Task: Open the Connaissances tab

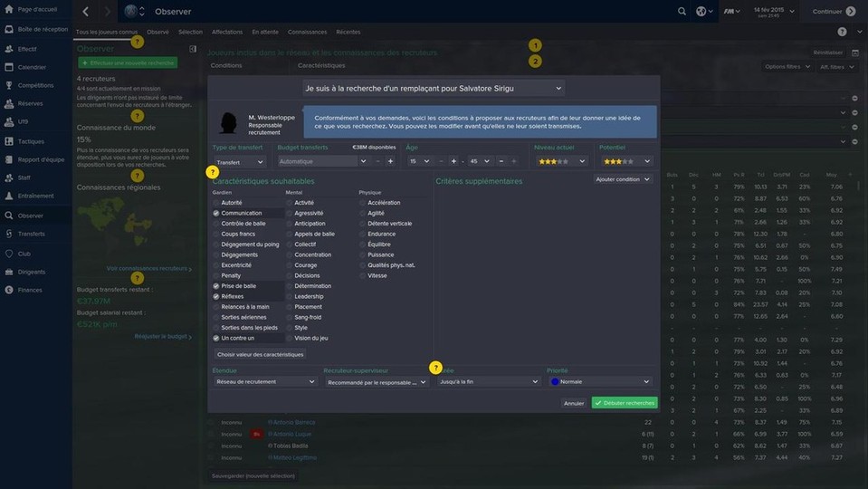Action: (307, 32)
